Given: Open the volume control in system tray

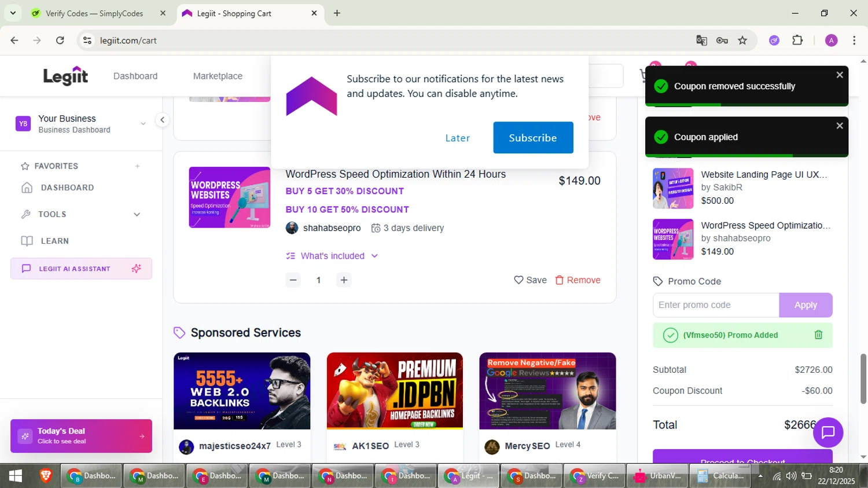Looking at the screenshot, I should 791,476.
